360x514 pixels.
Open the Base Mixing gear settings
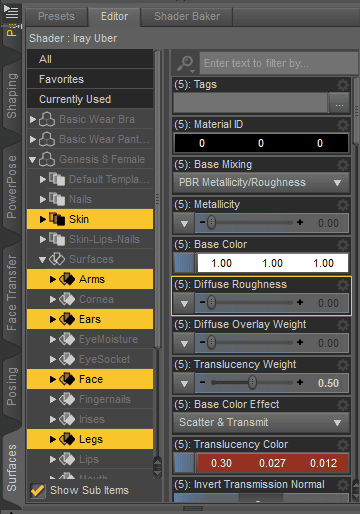pyautogui.click(x=342, y=165)
